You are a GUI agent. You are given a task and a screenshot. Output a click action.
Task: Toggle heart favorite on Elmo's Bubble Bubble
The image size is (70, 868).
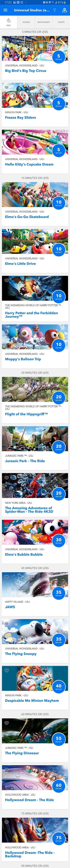pos(6,524)
